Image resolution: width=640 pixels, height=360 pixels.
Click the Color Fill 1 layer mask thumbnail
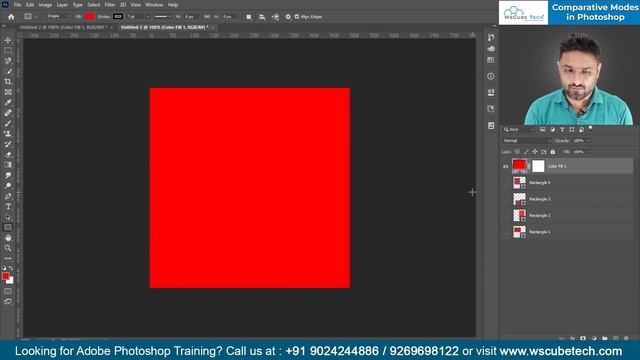pyautogui.click(x=538, y=166)
